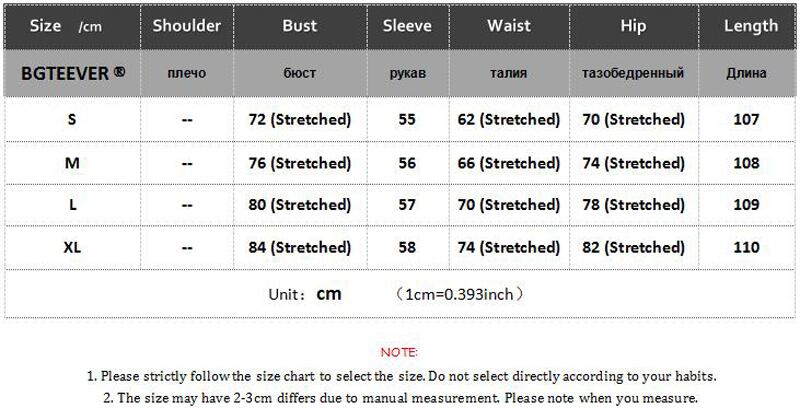Viewport: 800px width, 408px height.
Task: Click the 72 (Stretched) bust cell
Action: click(299, 119)
